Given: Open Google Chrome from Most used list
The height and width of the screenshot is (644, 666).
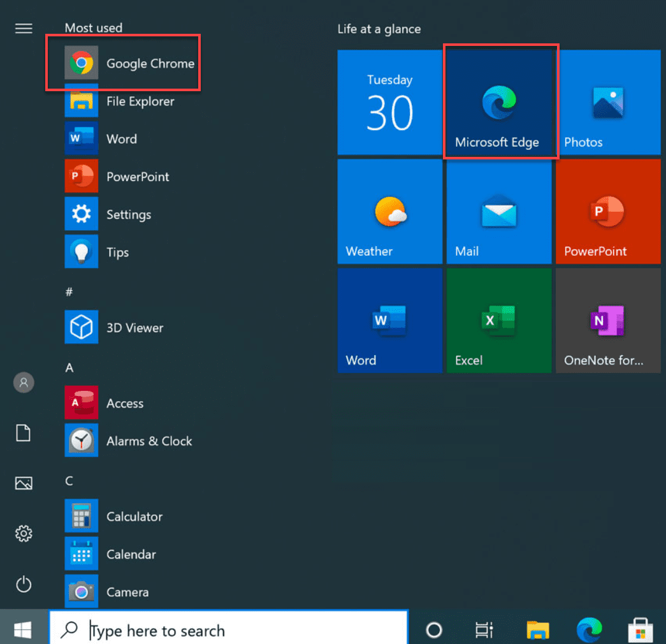Looking at the screenshot, I should click(131, 63).
